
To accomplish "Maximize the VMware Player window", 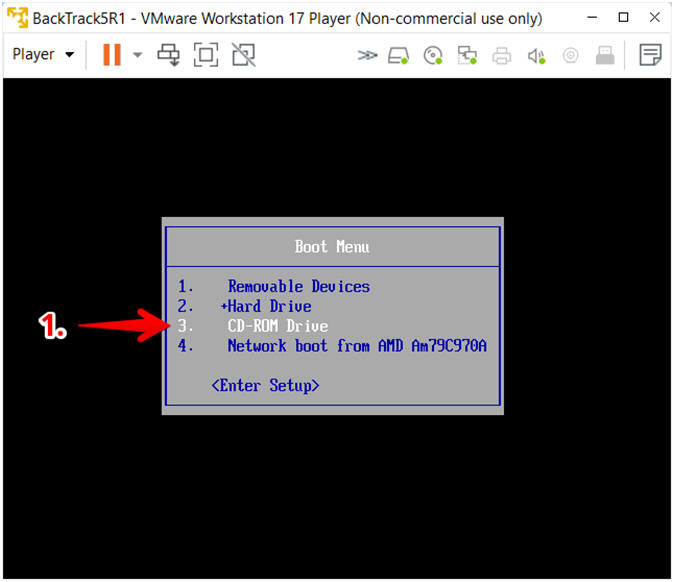I will [x=623, y=17].
